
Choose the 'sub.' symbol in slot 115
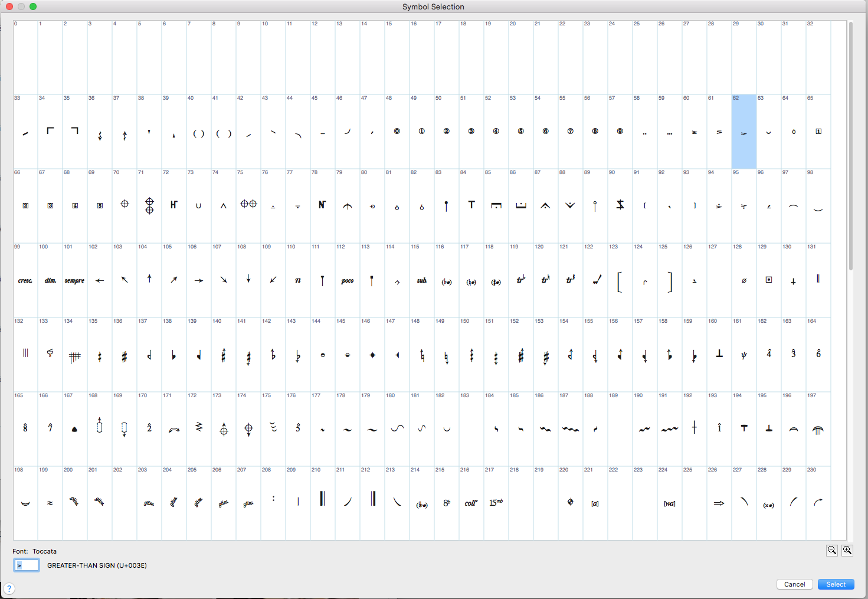tap(422, 281)
